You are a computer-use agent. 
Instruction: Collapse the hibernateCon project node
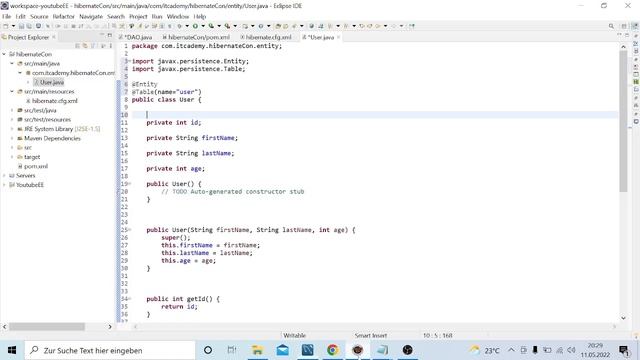pos(4,54)
